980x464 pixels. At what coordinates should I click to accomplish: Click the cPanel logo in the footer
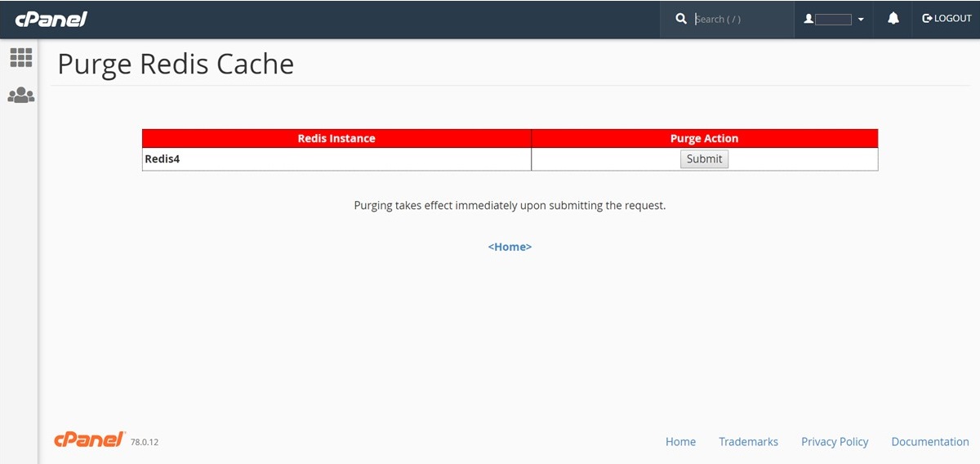pyautogui.click(x=90, y=439)
